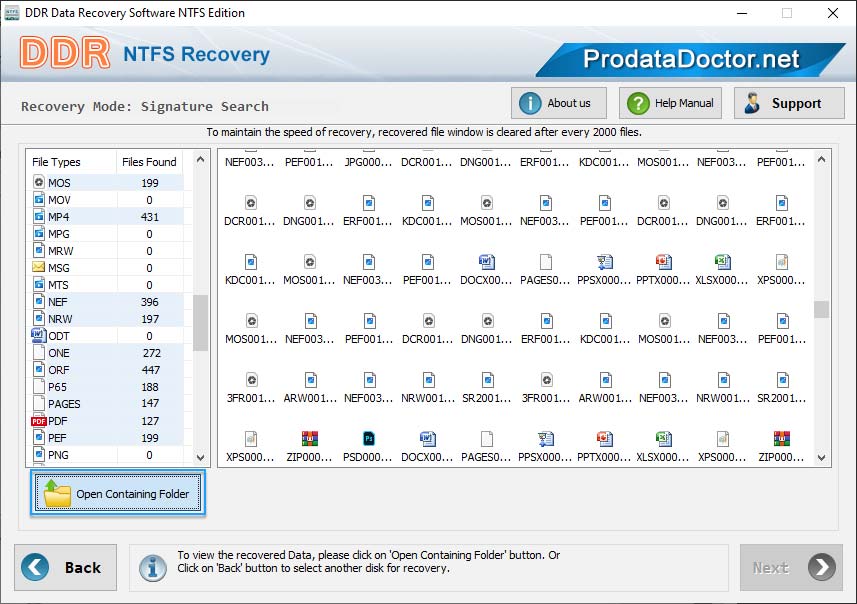Click the 188 count for P65

[x=150, y=387]
